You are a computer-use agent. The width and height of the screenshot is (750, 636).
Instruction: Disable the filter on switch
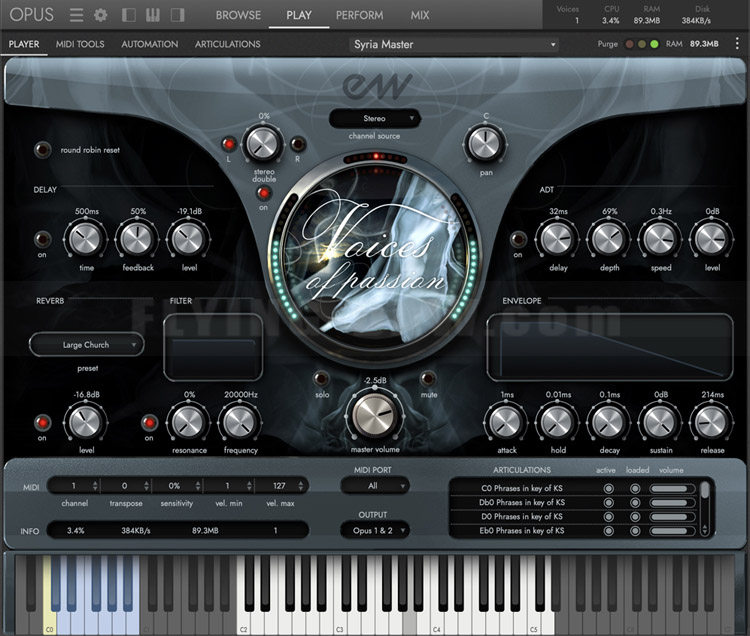(149, 422)
